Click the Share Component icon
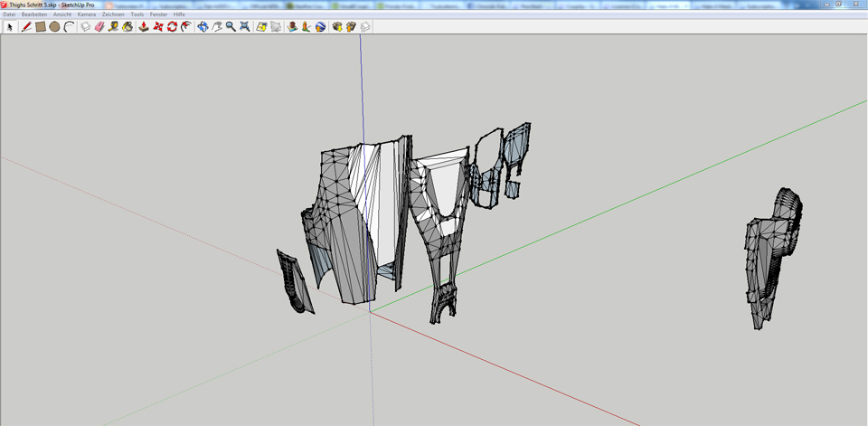868x426 pixels. 364,26
